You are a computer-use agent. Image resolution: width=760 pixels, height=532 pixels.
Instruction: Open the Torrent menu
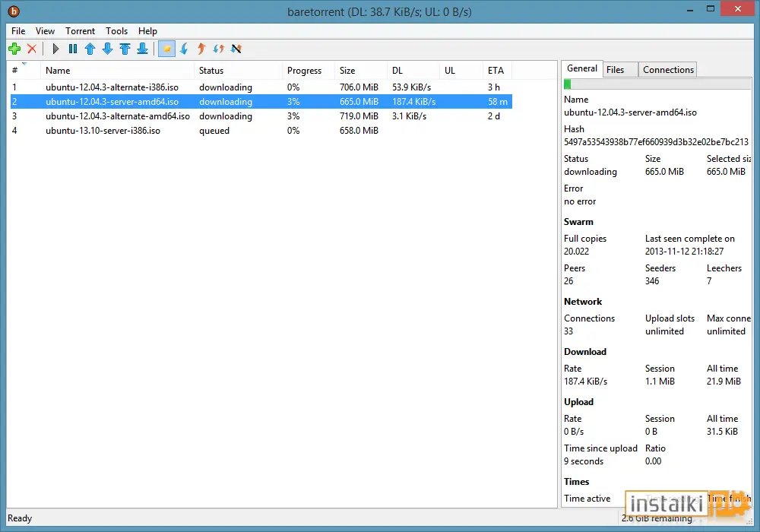(81, 31)
